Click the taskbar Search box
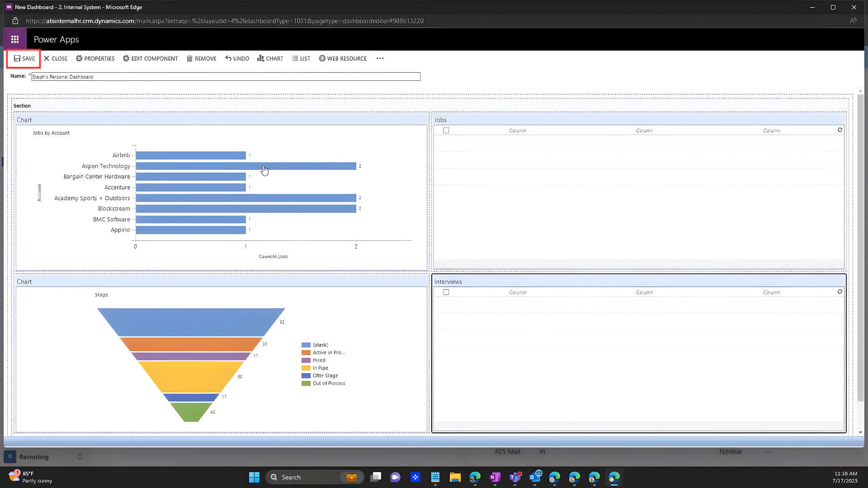The width and height of the screenshot is (868, 488). click(x=315, y=477)
